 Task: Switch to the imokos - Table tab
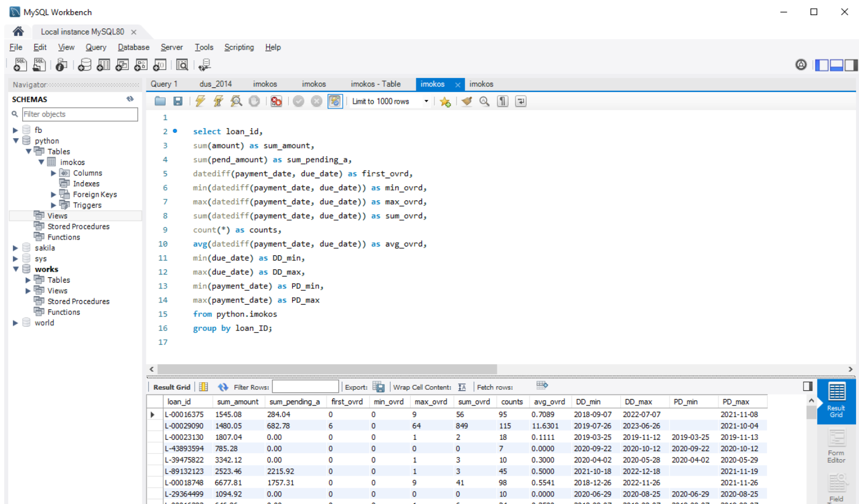click(x=376, y=84)
